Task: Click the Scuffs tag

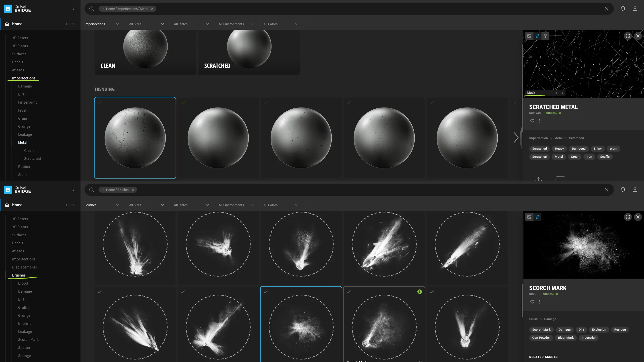Action: [x=605, y=157]
